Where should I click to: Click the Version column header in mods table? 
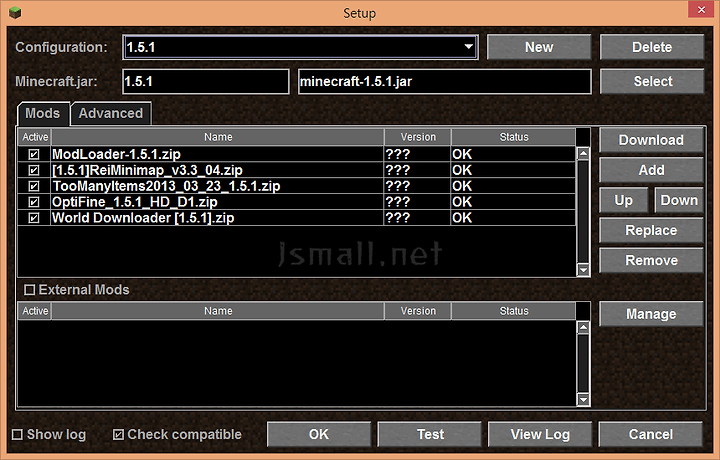point(418,137)
